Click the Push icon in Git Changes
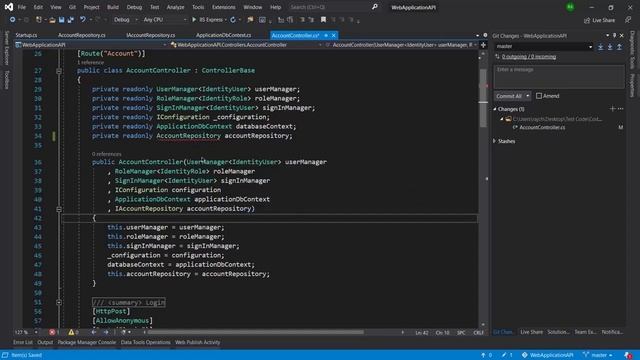Screen dimensions: 640x360 click(x=619, y=47)
